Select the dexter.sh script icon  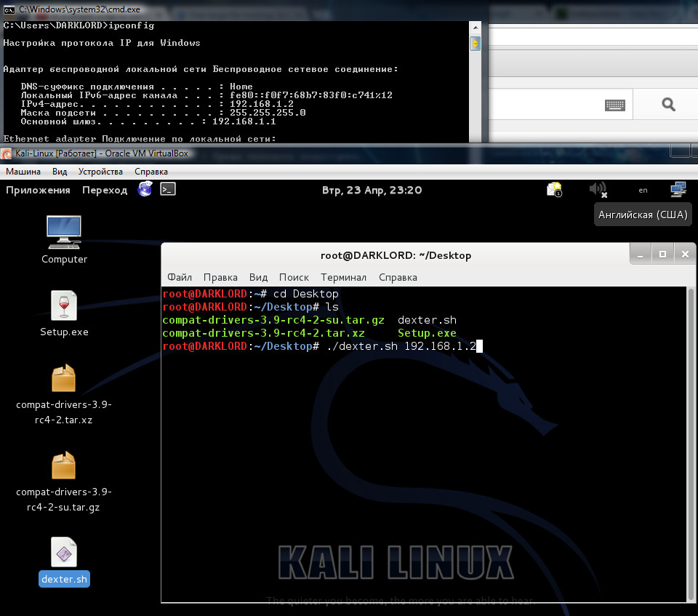[x=64, y=553]
